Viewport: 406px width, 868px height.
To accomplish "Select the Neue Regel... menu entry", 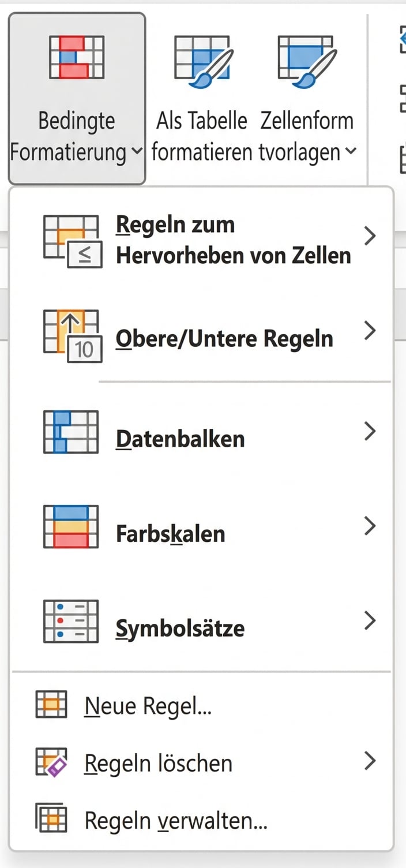I will [x=148, y=705].
